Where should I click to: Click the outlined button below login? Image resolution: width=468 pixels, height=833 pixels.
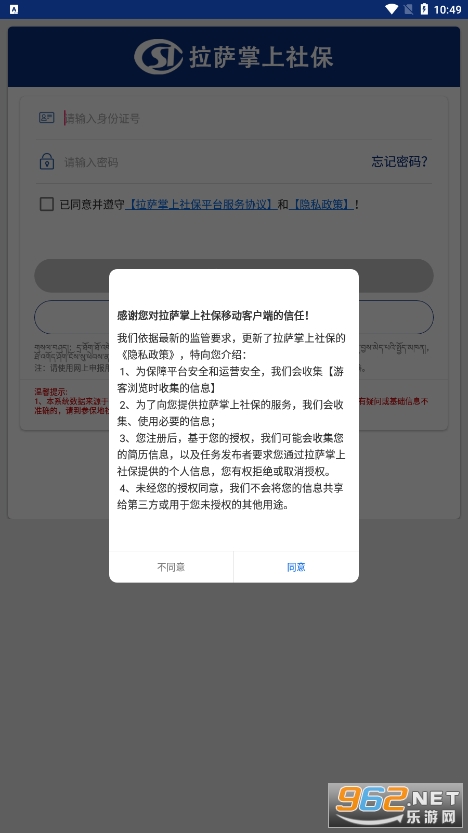point(234,317)
